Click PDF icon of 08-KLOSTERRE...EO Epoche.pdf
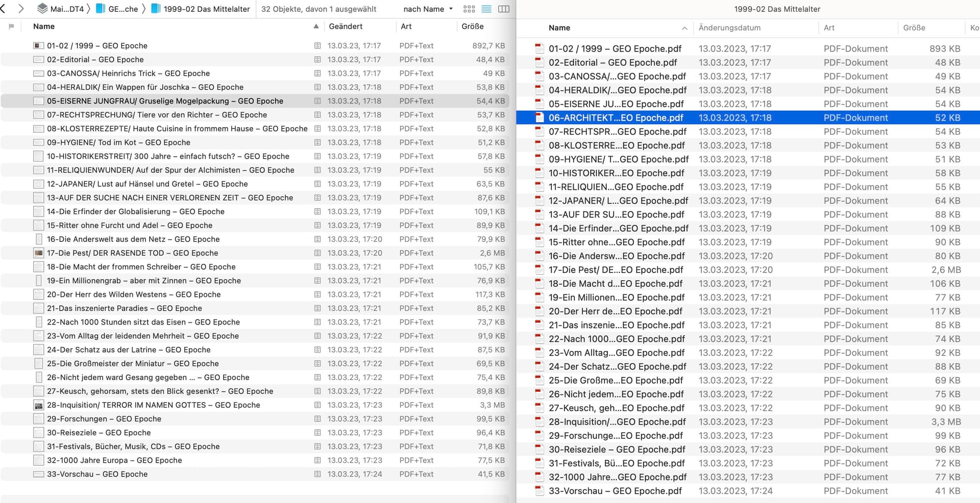Image resolution: width=980 pixels, height=503 pixels. pyautogui.click(x=539, y=145)
